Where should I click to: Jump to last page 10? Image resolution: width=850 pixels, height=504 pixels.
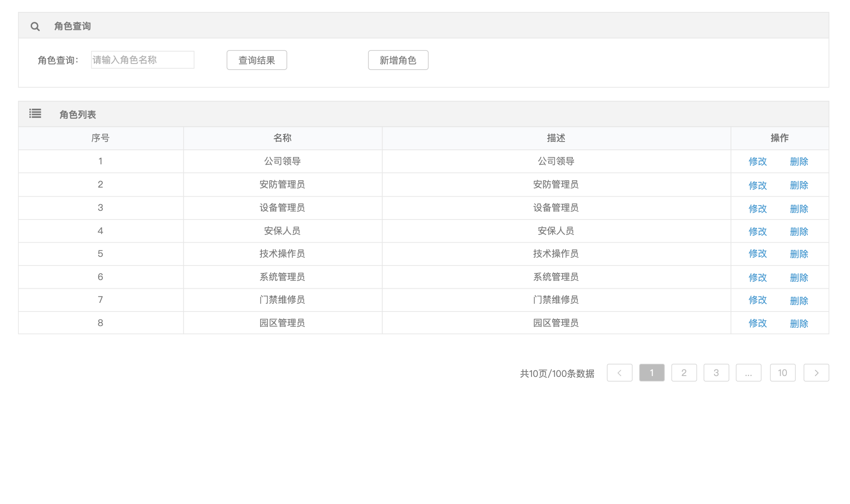click(x=782, y=373)
